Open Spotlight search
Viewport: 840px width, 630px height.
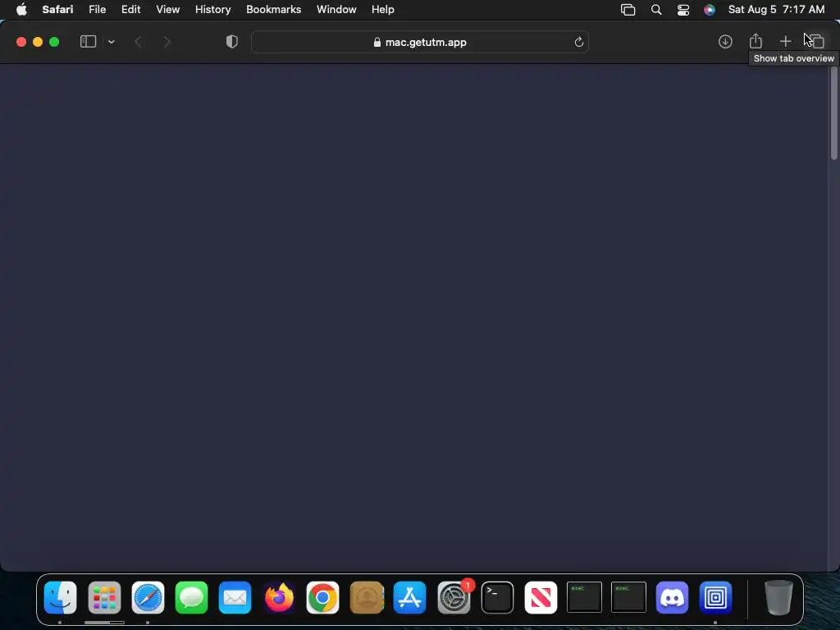(655, 10)
